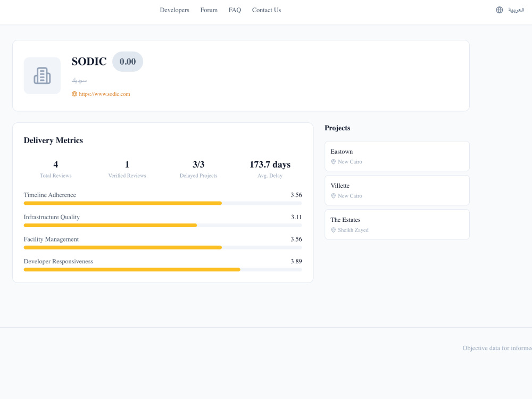Click the location pin in Villette card
Screen dimensions: 532x399
(x=333, y=196)
